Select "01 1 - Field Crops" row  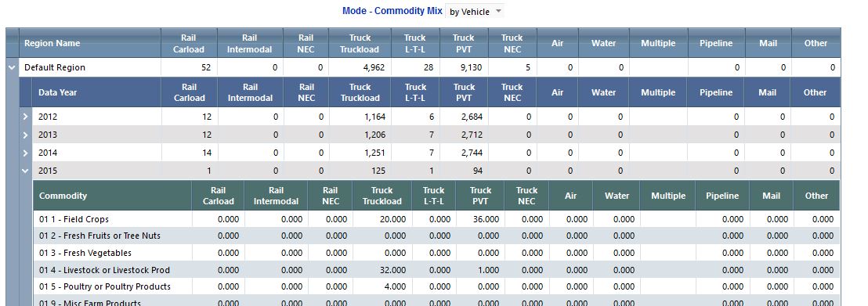(x=436, y=219)
